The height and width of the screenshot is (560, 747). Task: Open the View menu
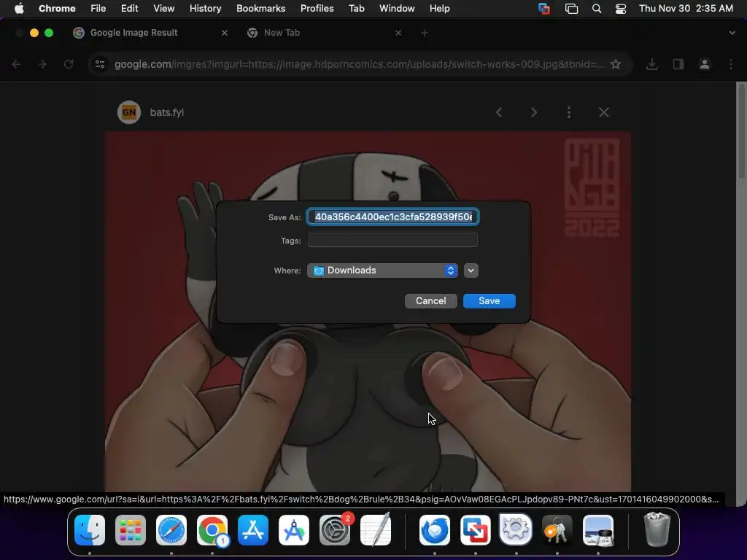[164, 8]
